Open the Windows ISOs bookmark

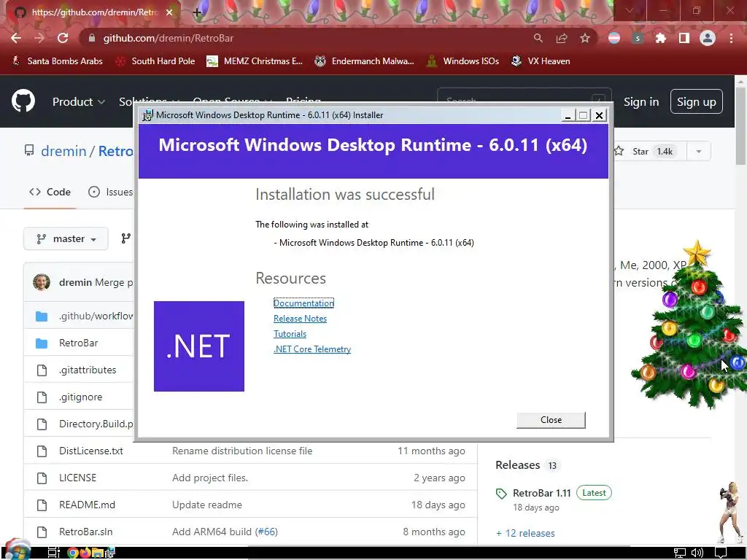click(462, 61)
